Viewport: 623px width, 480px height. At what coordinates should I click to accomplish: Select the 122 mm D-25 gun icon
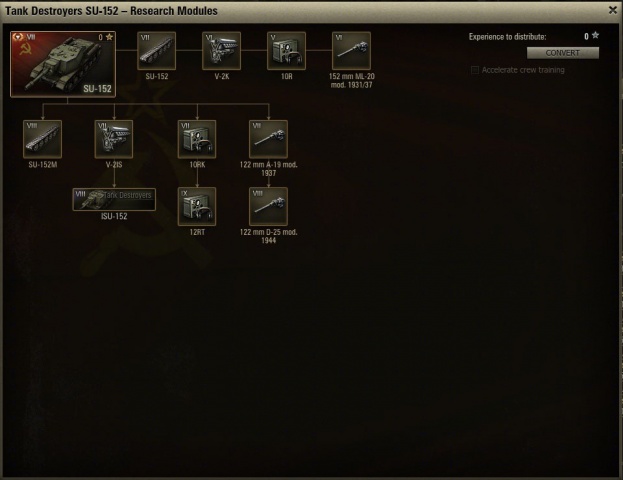(269, 207)
